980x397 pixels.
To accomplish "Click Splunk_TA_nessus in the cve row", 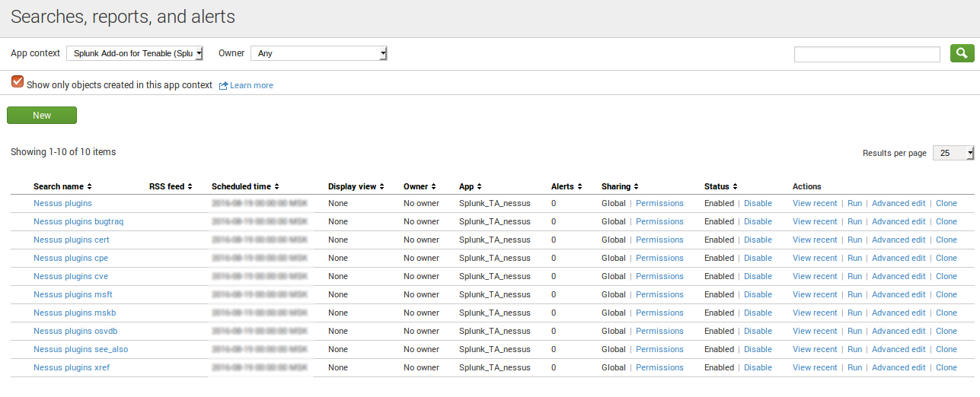I will (x=495, y=277).
